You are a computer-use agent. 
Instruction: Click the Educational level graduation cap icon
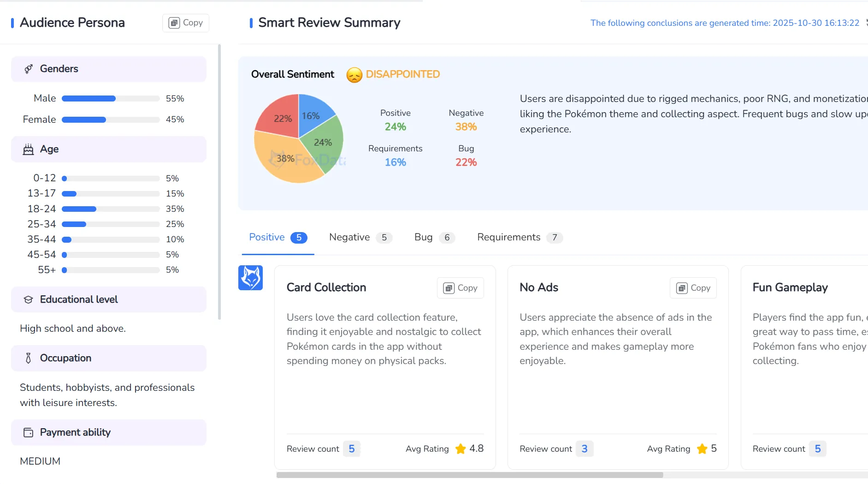click(x=29, y=299)
